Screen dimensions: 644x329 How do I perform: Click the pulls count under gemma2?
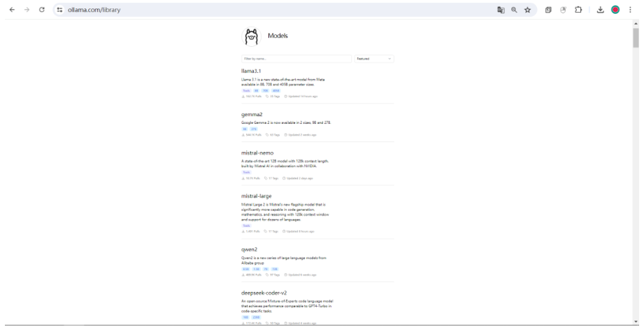[x=251, y=135]
